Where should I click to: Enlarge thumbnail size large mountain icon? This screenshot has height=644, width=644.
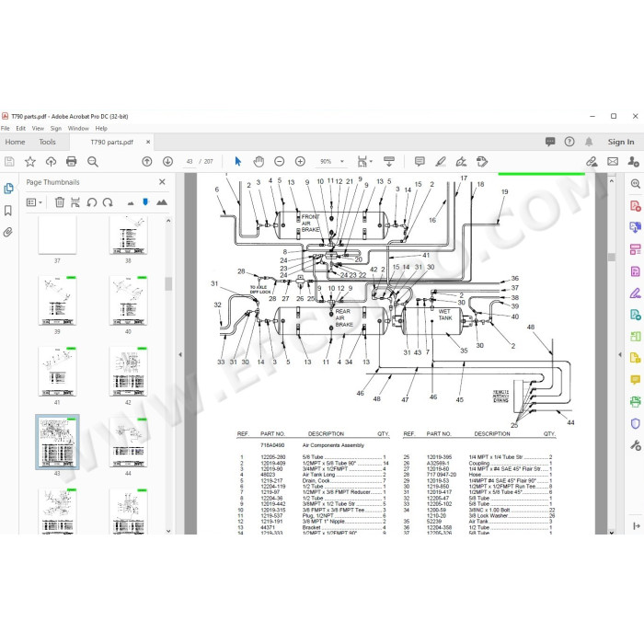click(x=162, y=202)
